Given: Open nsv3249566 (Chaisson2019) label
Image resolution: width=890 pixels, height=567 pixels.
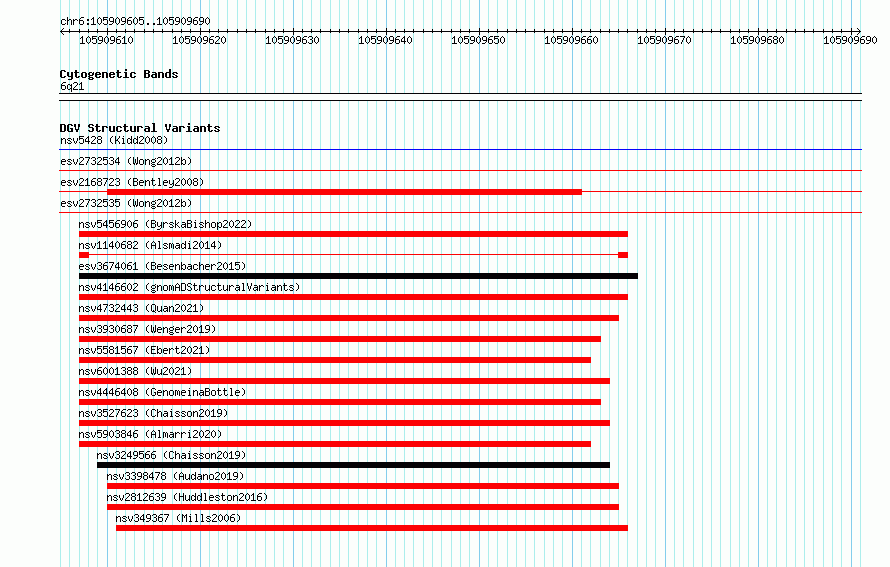Looking at the screenshot, I should [171, 455].
